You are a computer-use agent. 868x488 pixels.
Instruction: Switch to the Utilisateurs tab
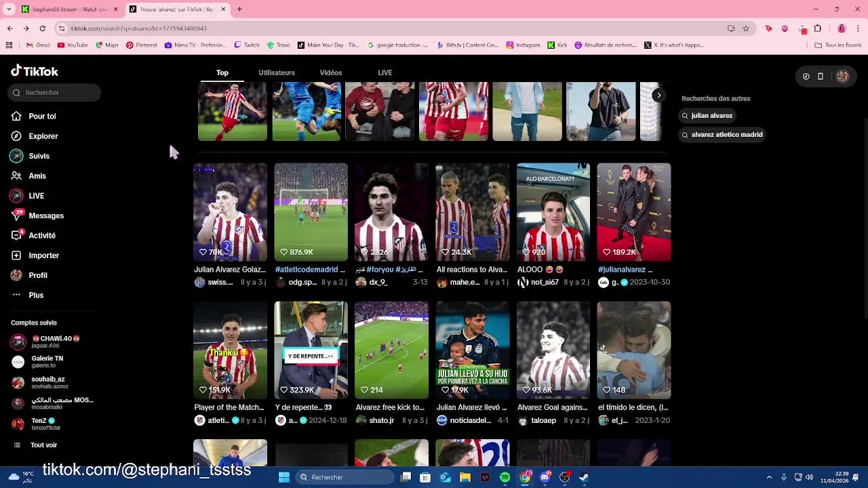(x=277, y=73)
